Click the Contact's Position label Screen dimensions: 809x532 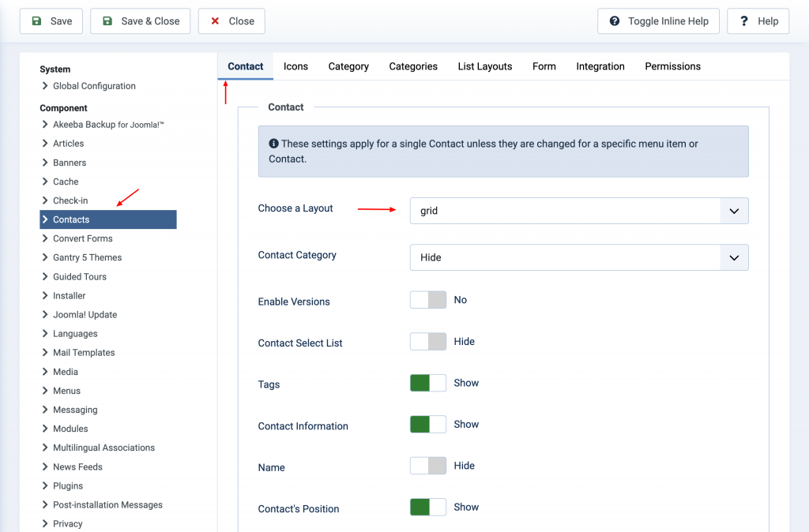coord(299,509)
